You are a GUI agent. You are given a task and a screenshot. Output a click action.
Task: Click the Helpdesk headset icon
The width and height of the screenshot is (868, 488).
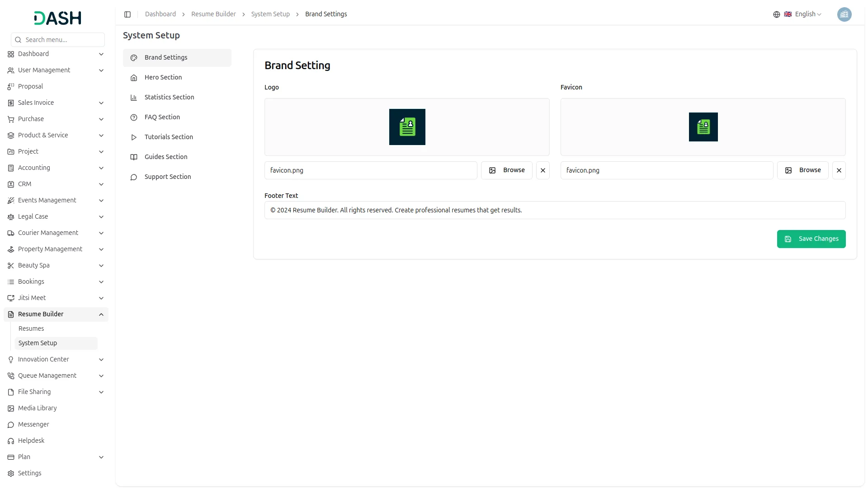11,441
